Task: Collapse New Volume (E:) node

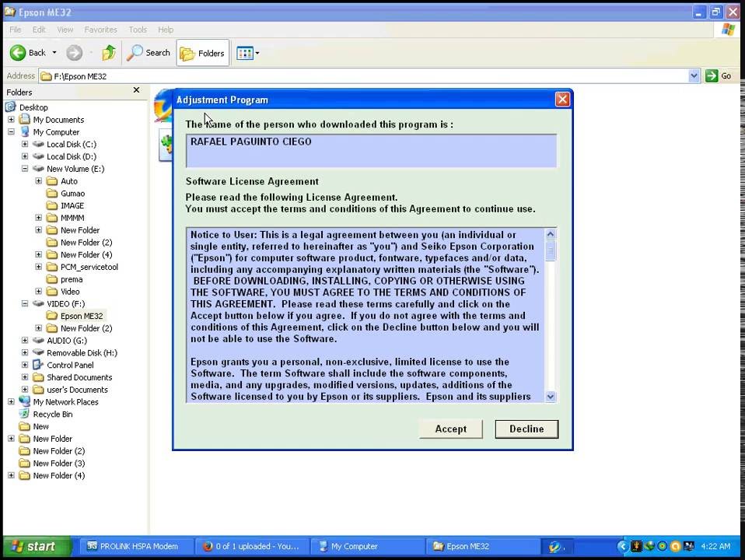Action: click(25, 168)
